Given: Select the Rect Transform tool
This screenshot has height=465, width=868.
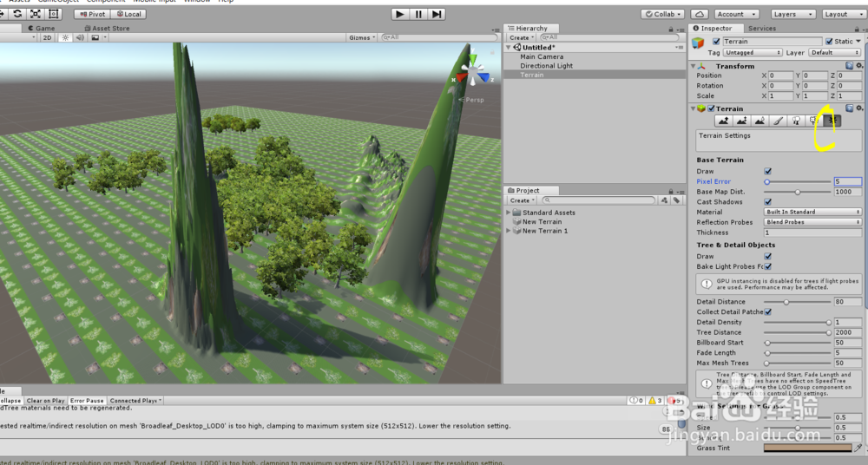Looking at the screenshot, I should click(x=54, y=14).
